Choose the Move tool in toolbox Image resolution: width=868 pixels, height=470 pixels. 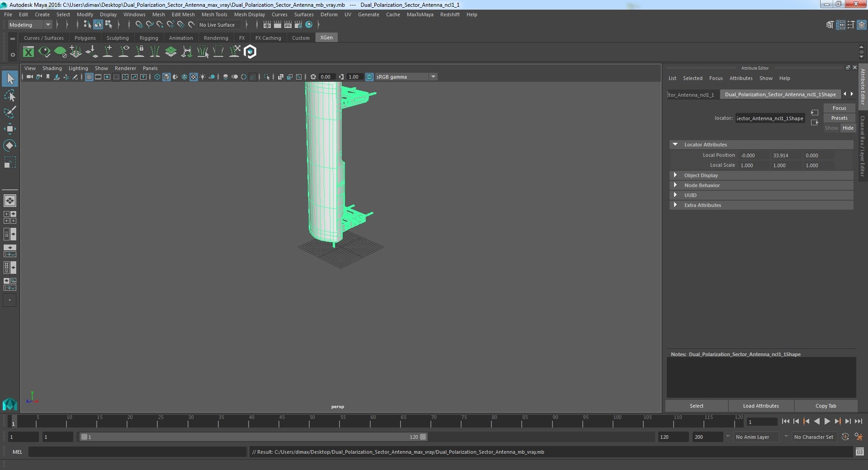(x=9, y=129)
